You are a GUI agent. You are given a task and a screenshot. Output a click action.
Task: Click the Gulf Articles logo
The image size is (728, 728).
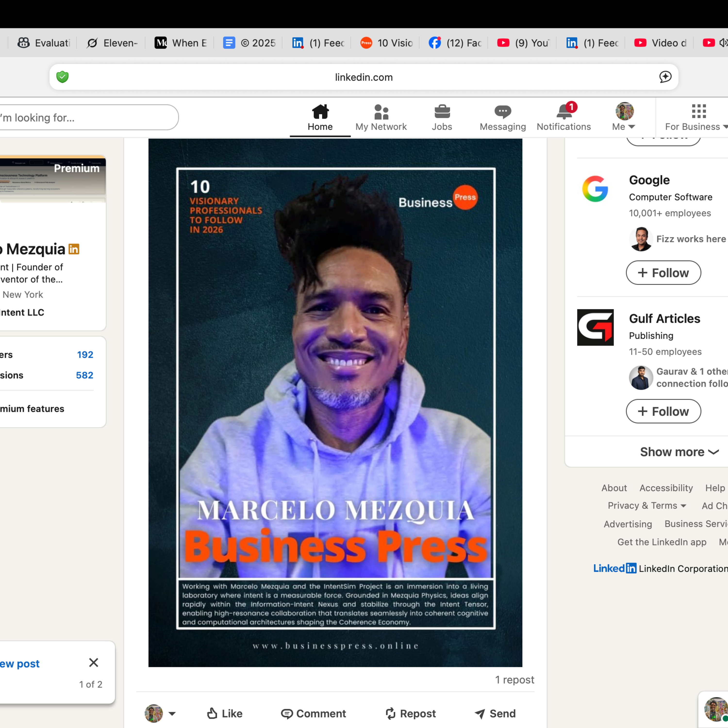coord(595,327)
